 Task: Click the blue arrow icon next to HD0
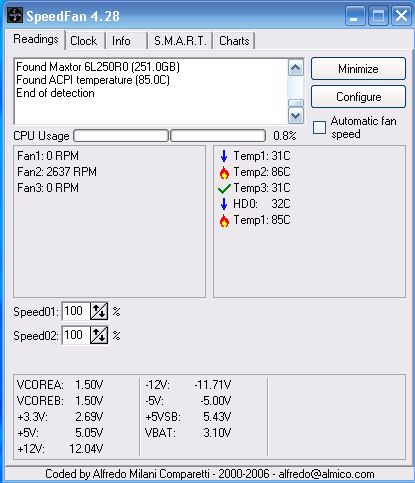coord(224,204)
